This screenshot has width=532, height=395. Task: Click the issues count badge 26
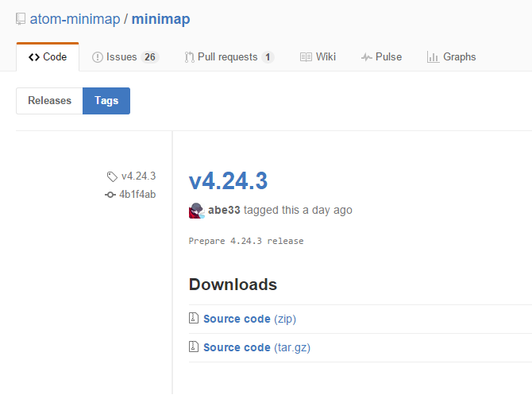[x=150, y=57]
